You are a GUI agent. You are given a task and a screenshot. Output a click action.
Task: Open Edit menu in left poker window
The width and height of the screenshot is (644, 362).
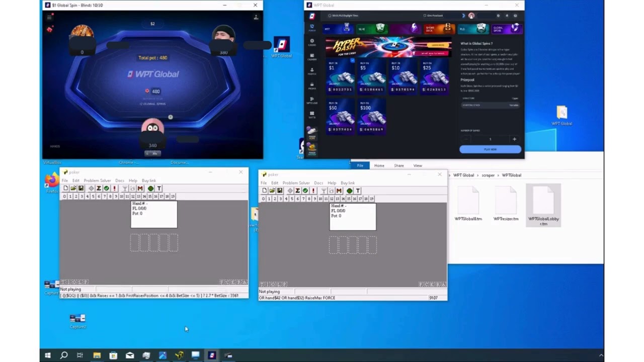tap(75, 180)
